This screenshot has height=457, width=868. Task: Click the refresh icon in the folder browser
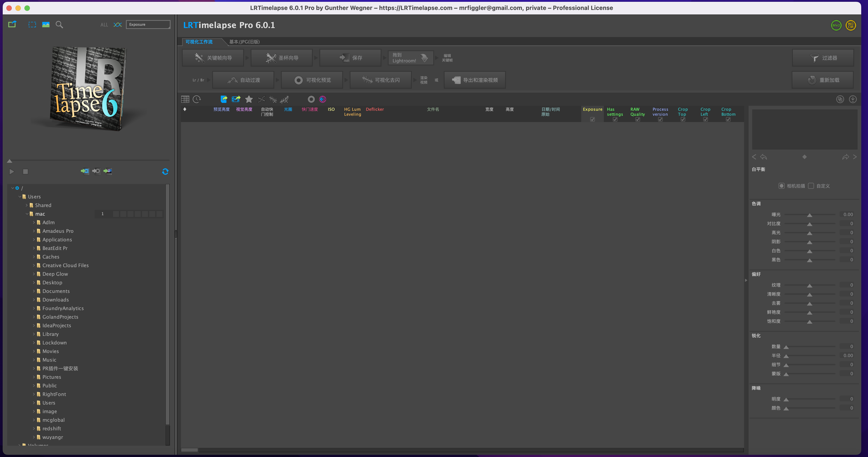click(165, 171)
